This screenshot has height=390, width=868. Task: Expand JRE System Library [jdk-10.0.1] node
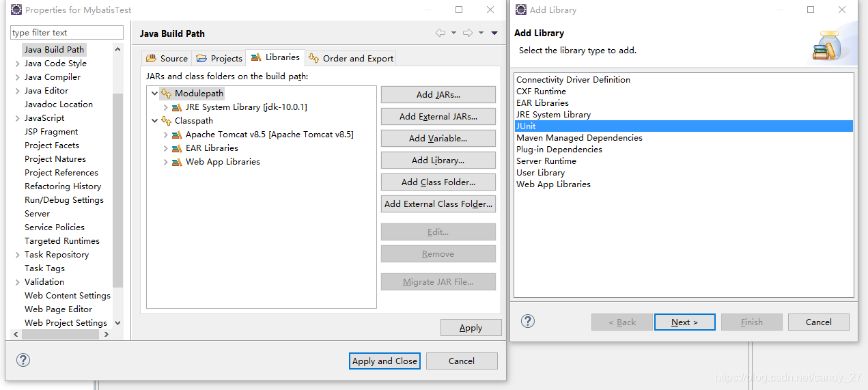(166, 107)
